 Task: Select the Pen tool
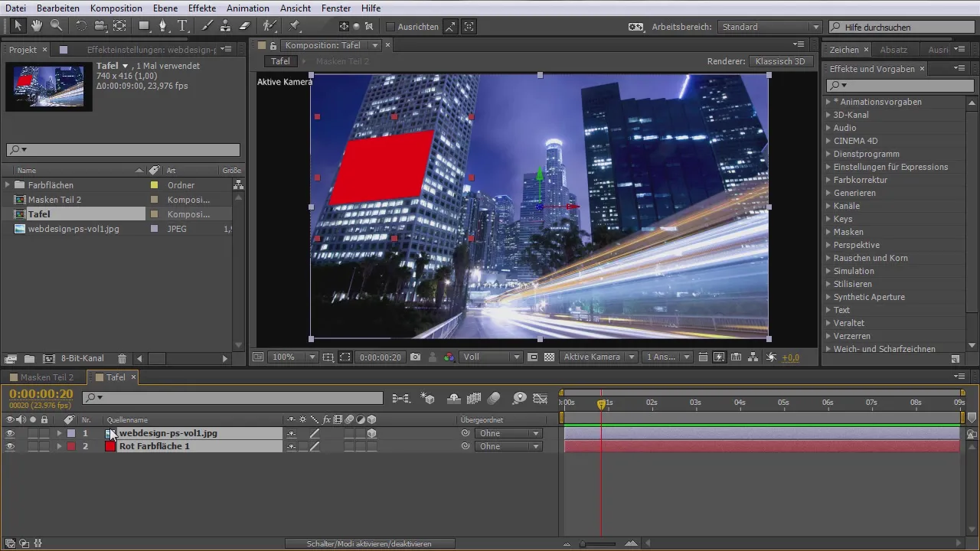[162, 26]
